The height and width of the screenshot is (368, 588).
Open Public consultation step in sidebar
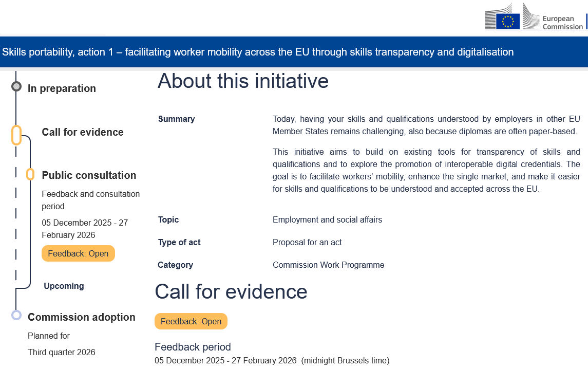point(89,175)
